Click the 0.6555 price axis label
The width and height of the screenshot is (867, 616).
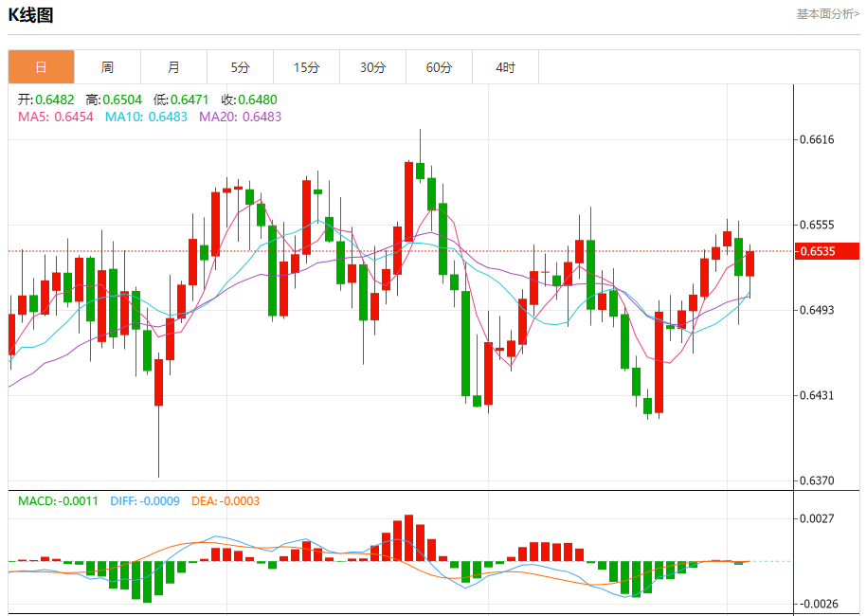817,225
